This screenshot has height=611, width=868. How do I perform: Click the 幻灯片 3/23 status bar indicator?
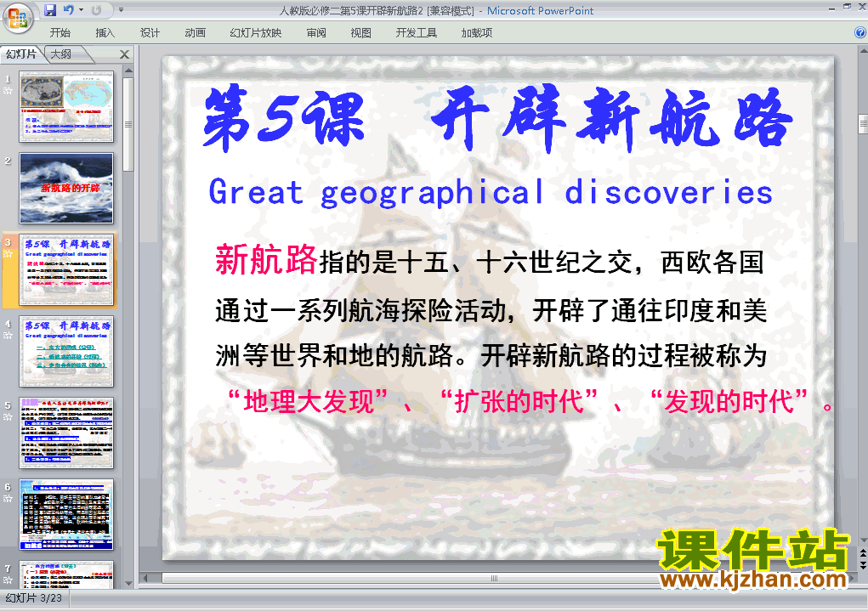[x=34, y=598]
